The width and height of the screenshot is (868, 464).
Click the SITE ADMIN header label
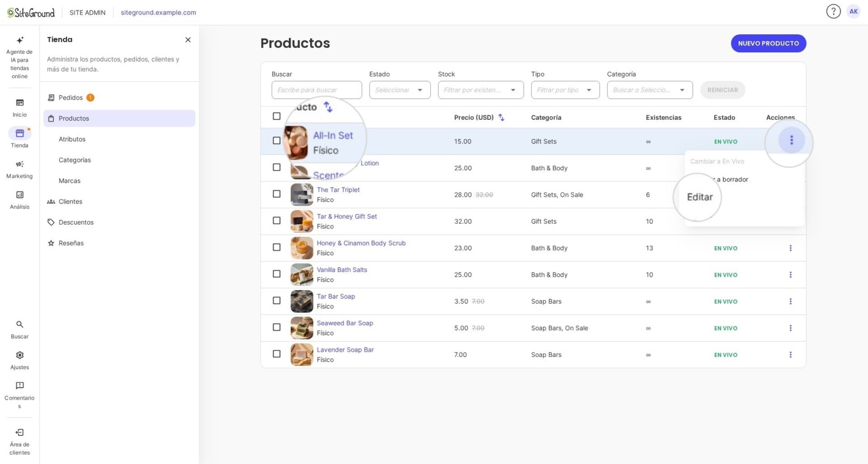(88, 12)
